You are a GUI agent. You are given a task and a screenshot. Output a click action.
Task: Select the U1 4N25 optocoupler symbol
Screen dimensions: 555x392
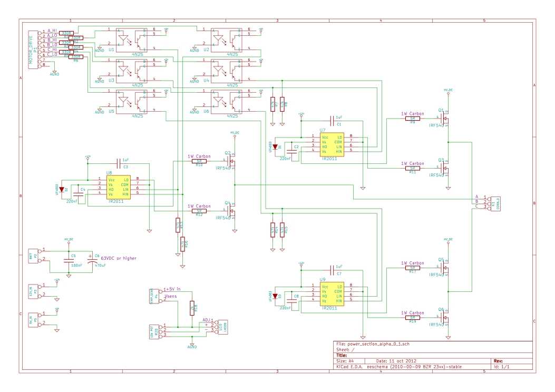pos(132,41)
